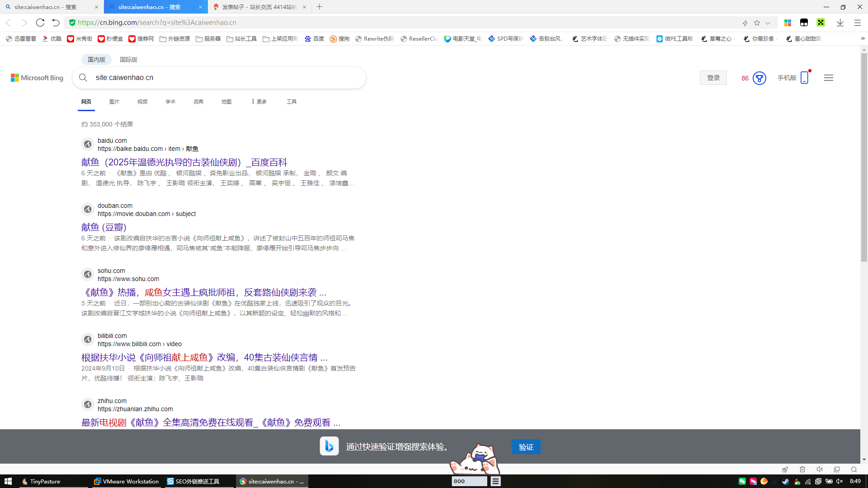Screen dimensions: 868x488
Task: Open the browser main menu hamburger
Action: [857, 23]
